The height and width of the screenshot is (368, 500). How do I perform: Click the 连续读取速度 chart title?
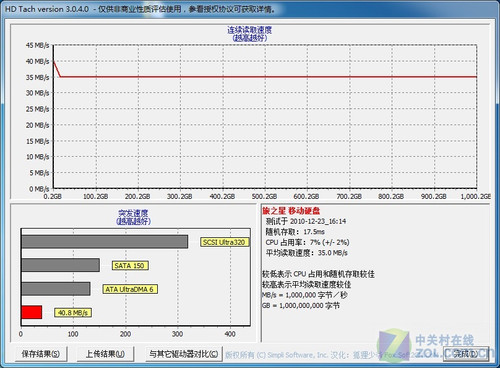point(250,30)
